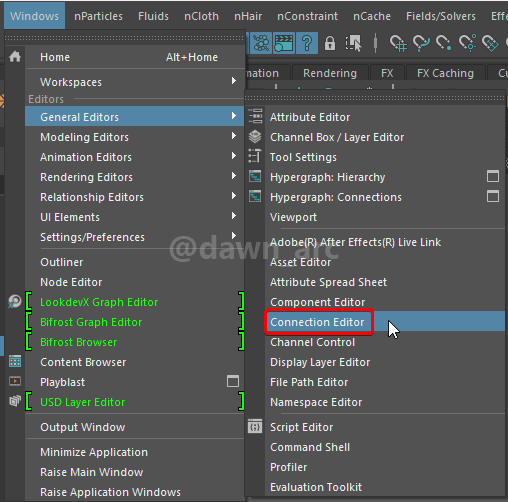Select Minimize Application menu item
Image resolution: width=508 pixels, height=502 pixels.
click(135, 452)
